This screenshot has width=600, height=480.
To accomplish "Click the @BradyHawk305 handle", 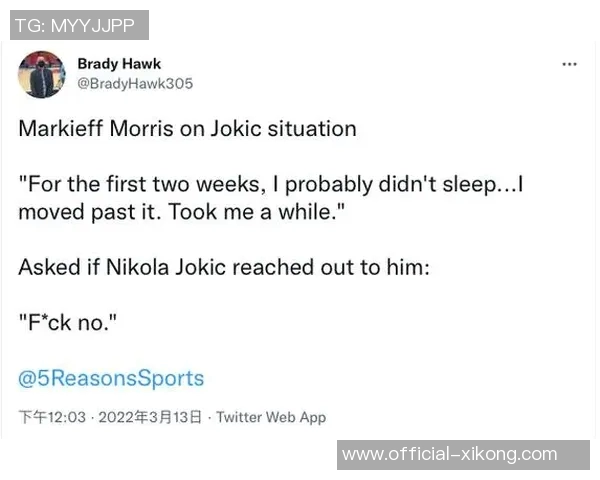I will click(135, 84).
